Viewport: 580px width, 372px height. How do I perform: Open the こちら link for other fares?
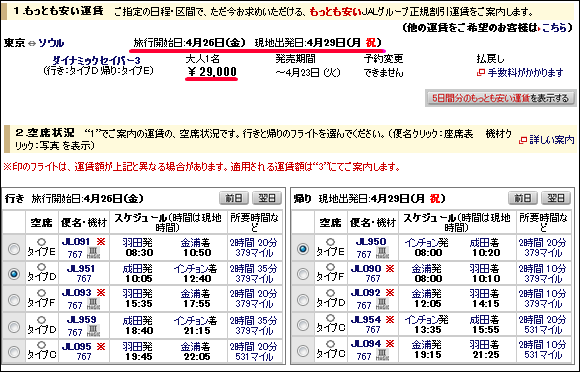[554, 28]
